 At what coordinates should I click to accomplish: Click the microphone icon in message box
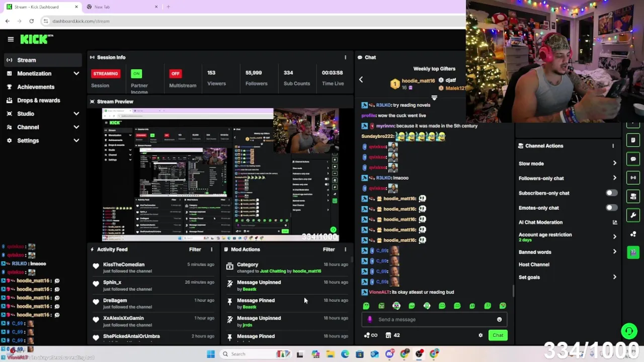click(370, 319)
